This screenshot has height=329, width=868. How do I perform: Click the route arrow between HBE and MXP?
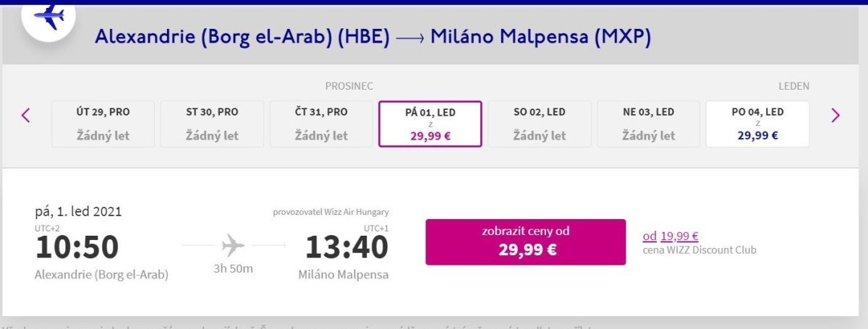click(409, 38)
